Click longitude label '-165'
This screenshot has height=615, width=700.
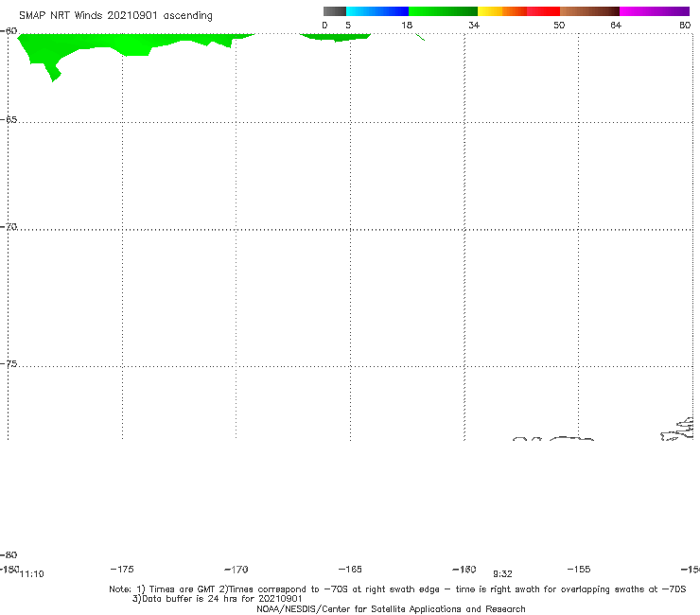click(350, 569)
